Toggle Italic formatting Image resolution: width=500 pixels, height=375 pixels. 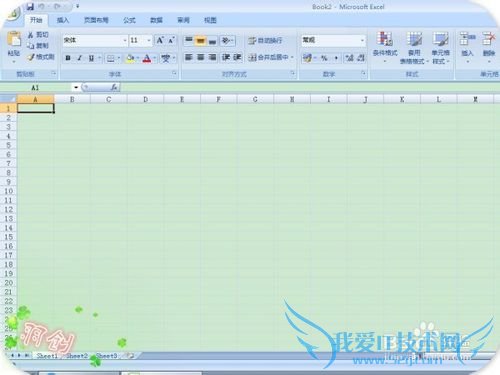80,58
